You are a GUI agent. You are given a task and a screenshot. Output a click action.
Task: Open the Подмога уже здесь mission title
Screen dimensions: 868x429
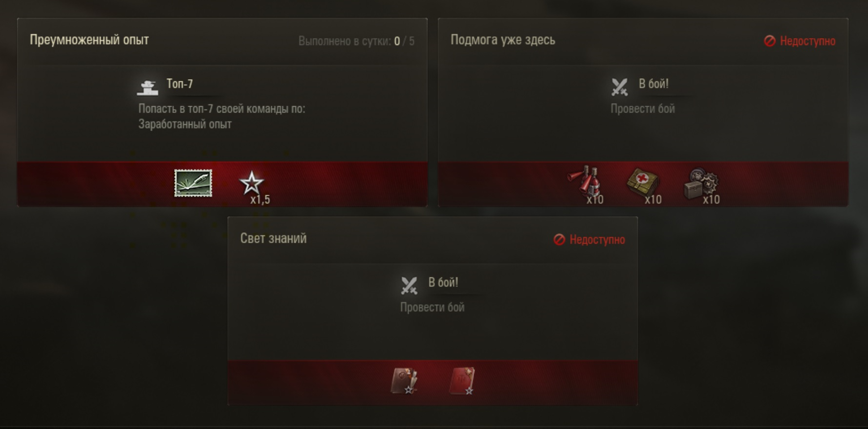[x=503, y=40]
